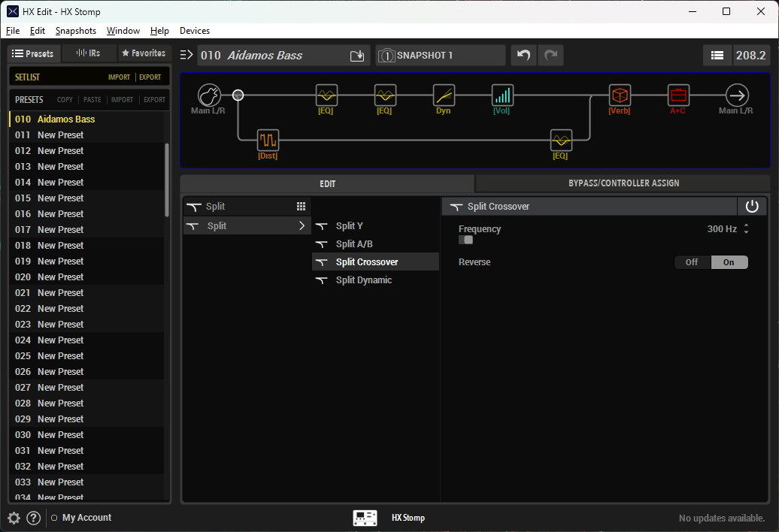
Task: Open the help question mark icon
Action: pos(33,518)
